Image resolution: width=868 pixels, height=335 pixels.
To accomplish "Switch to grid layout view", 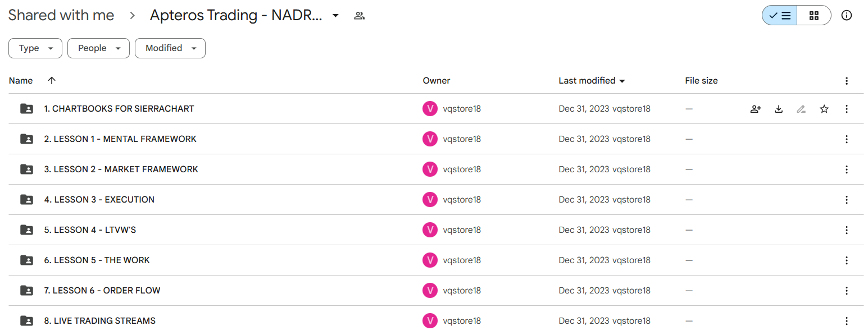I will (814, 16).
